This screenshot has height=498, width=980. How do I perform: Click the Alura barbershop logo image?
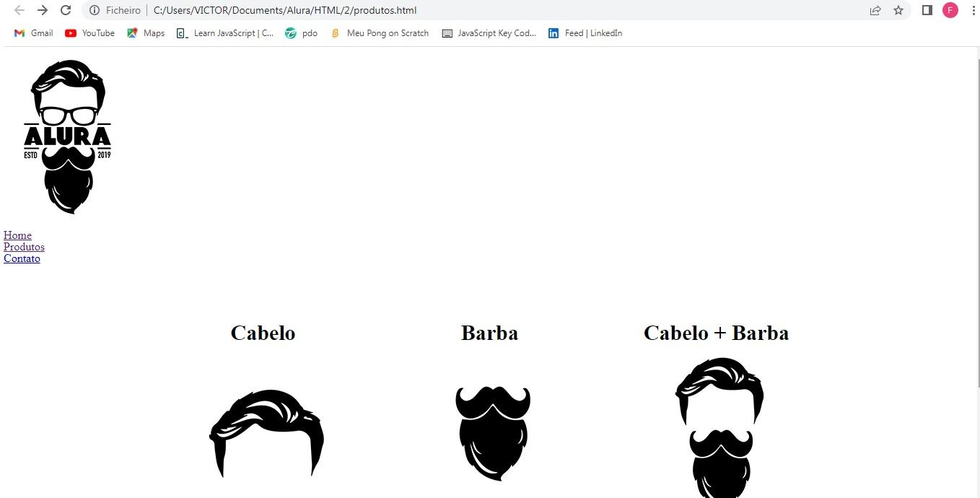coord(67,137)
